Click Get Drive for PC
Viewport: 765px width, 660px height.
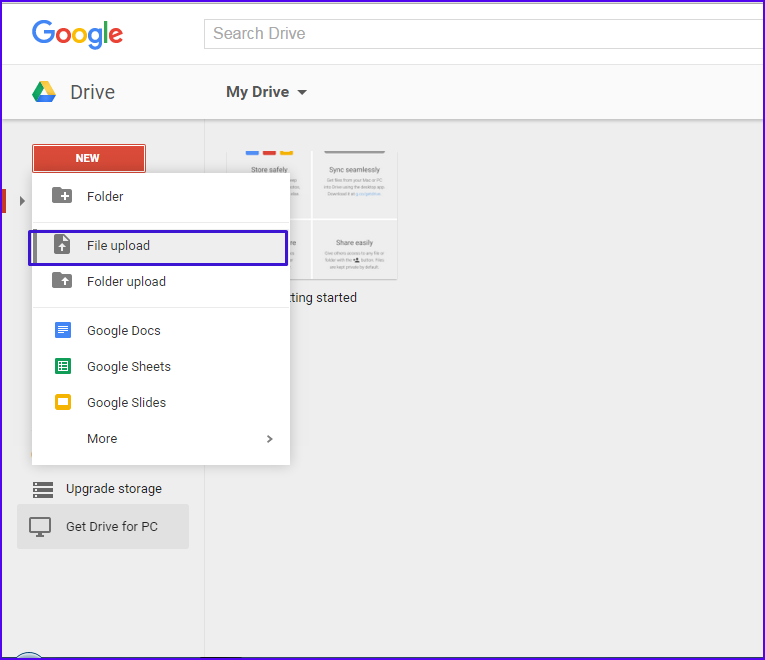coord(103,526)
